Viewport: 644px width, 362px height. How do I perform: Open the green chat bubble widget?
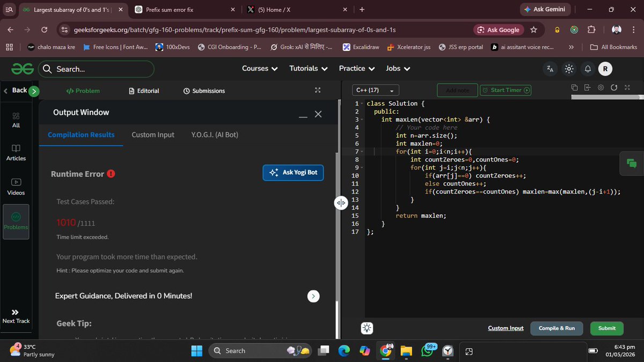tap(631, 164)
